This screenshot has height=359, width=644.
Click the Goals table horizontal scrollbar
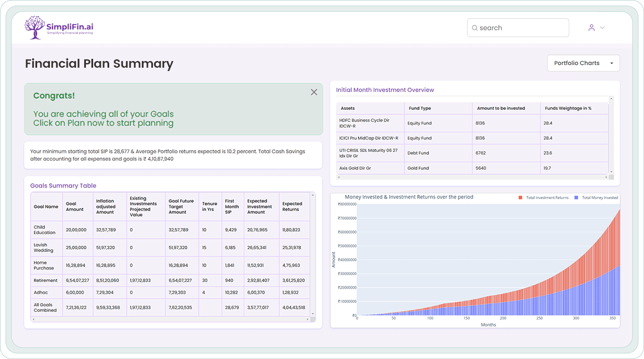point(171,319)
